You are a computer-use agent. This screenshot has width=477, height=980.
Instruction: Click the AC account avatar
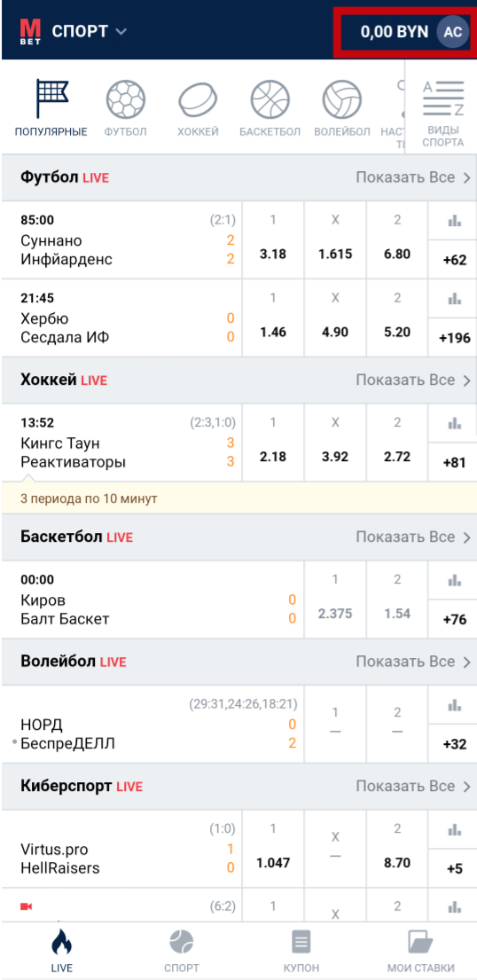pyautogui.click(x=453, y=31)
